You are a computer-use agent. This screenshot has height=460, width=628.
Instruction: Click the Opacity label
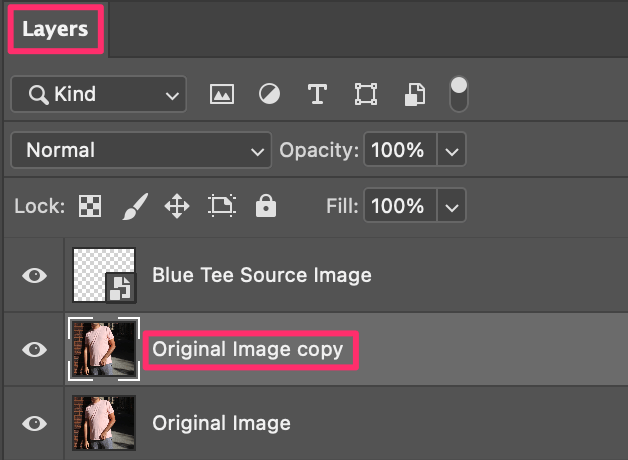[x=319, y=151]
